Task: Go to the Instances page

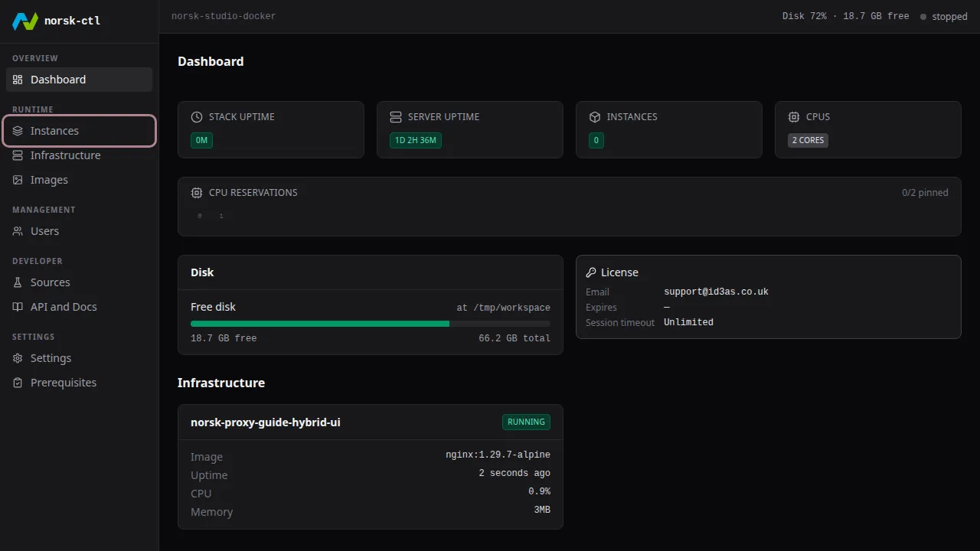Action: click(x=79, y=131)
